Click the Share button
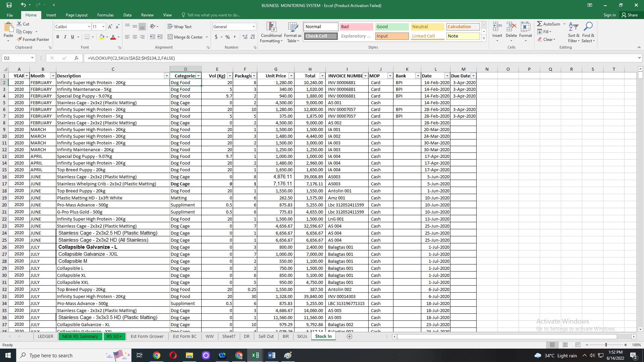 630,15
